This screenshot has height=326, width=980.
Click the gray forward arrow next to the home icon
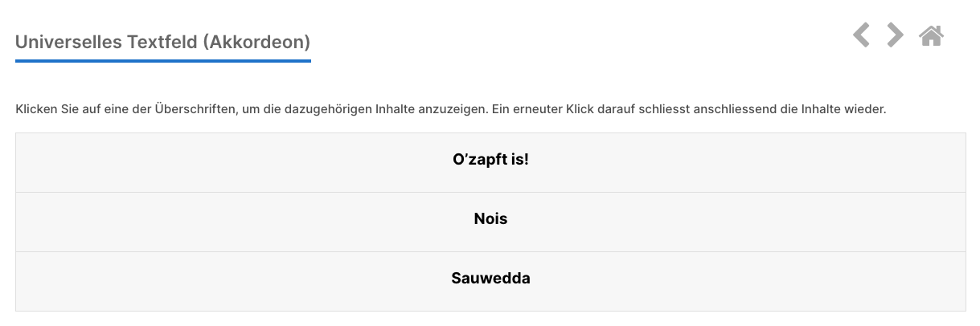point(895,35)
